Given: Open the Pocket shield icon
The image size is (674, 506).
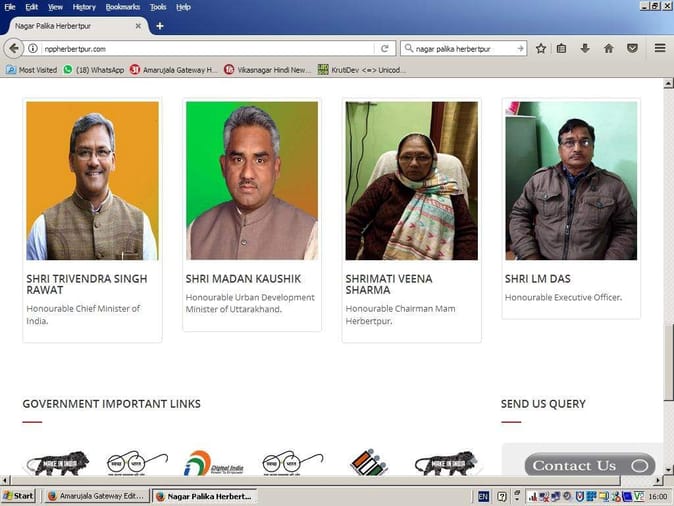Looking at the screenshot, I should point(632,49).
